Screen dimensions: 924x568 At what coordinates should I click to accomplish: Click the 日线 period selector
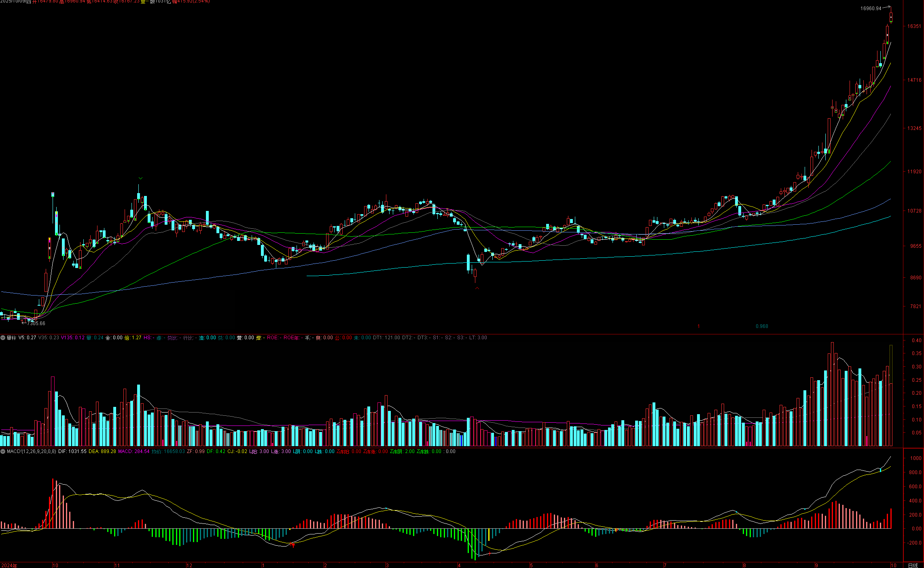click(913, 565)
